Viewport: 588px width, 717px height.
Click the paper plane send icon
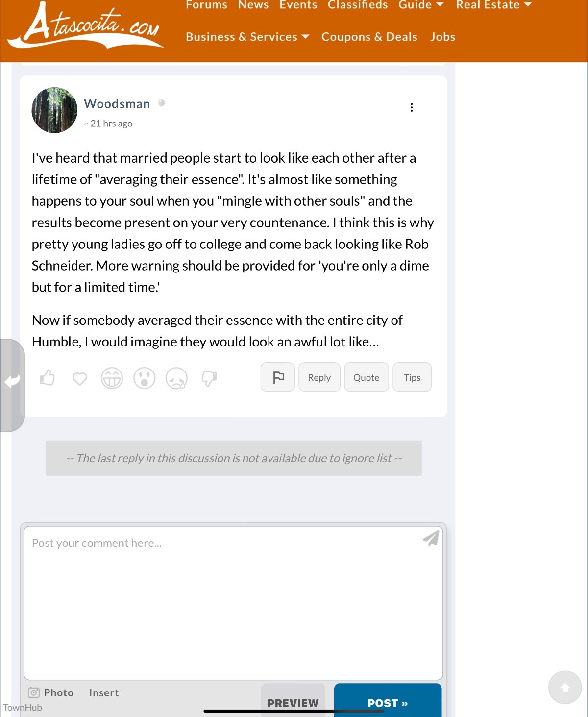tap(431, 538)
